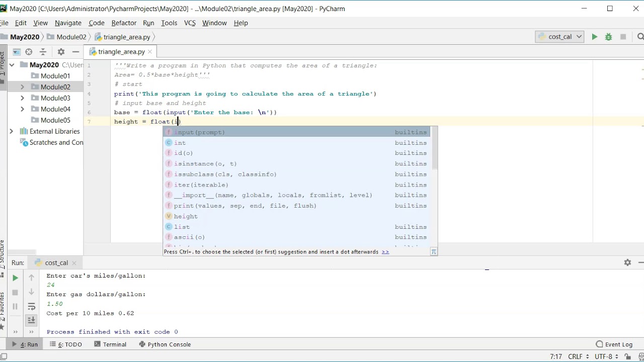Expand External Libraries node
The width and height of the screenshot is (644, 362).
click(x=12, y=131)
